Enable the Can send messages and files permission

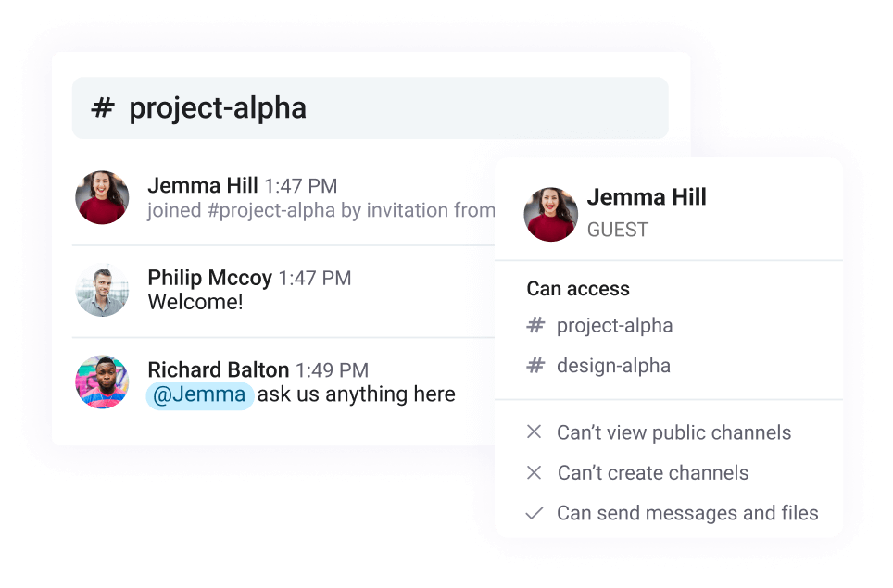coord(685,512)
